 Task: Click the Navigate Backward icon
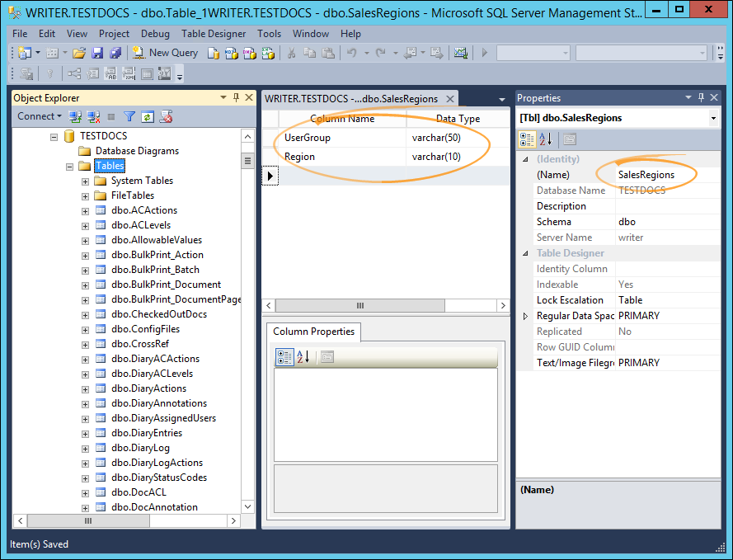click(x=410, y=54)
